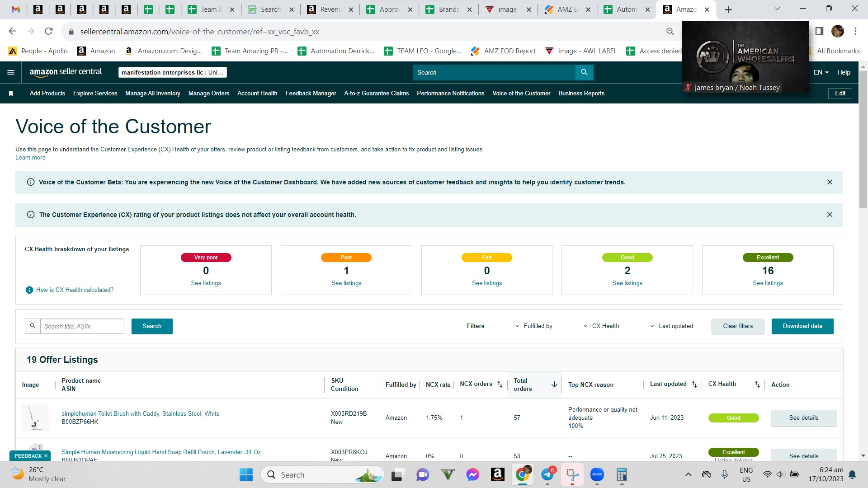Open the Calculator app in taskbar

622,474
